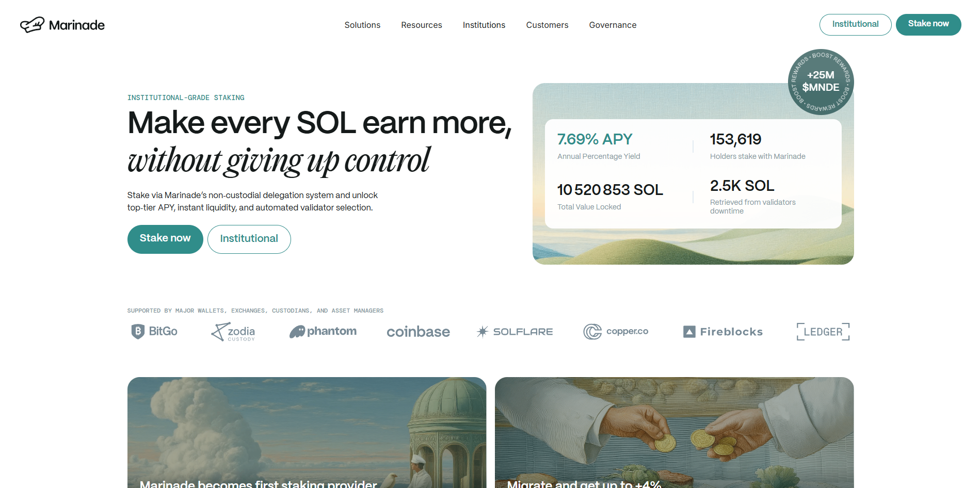Click the +25M $MNDE boost rewards badge

pyautogui.click(x=821, y=82)
